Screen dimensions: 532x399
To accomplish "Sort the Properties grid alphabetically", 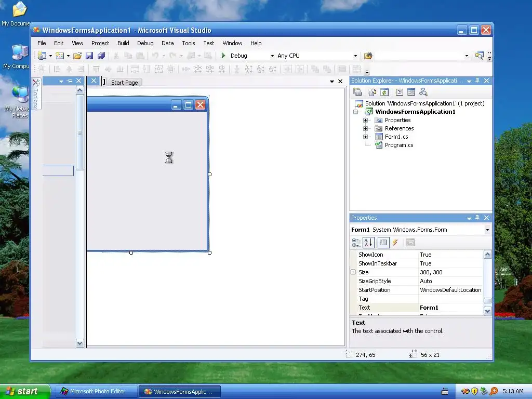I will click(x=368, y=243).
